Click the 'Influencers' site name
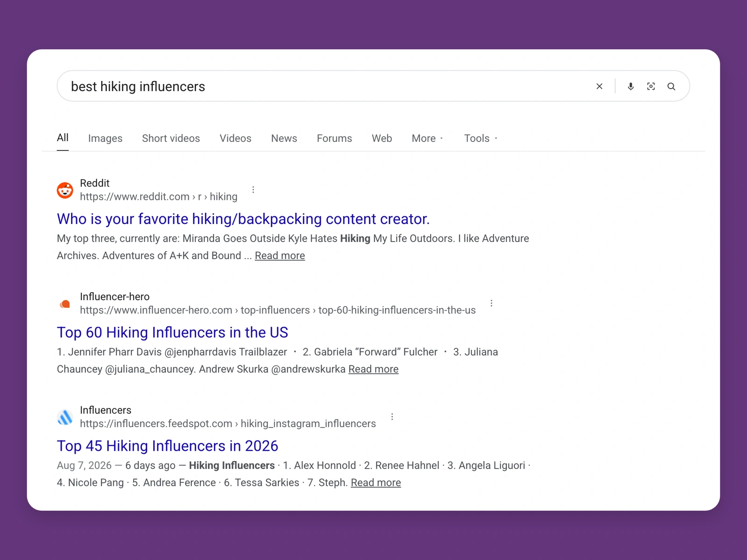This screenshot has width=747, height=560. [x=106, y=410]
